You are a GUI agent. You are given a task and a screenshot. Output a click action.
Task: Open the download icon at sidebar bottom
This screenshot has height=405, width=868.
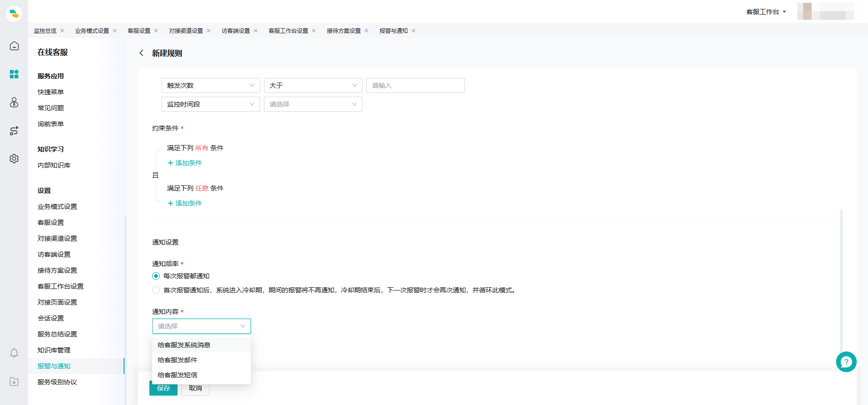point(14,382)
